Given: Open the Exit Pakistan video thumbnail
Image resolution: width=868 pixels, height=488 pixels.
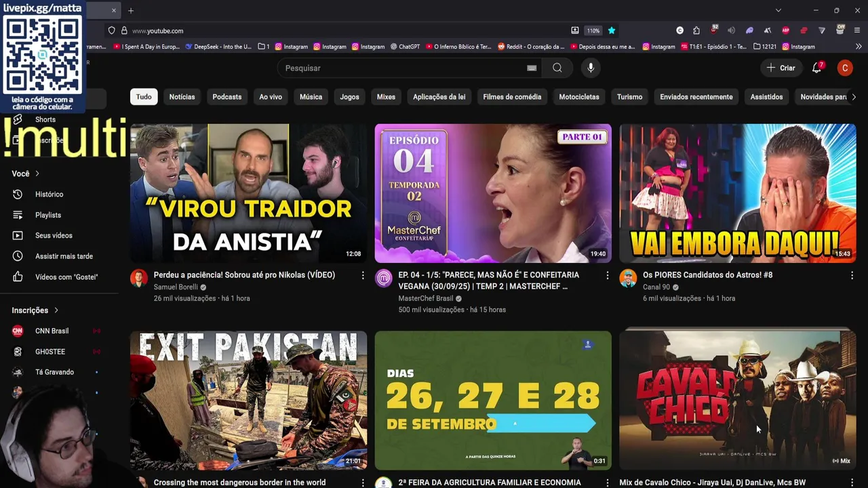Looking at the screenshot, I should tap(248, 400).
